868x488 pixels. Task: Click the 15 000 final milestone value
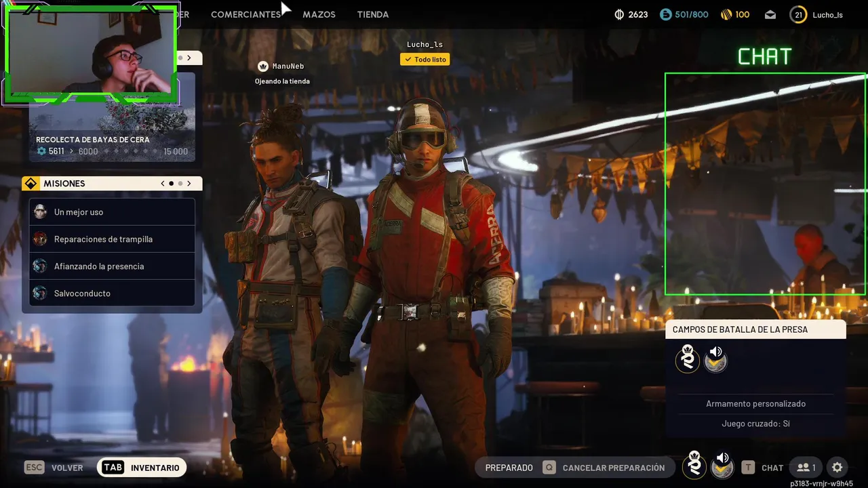coord(176,152)
